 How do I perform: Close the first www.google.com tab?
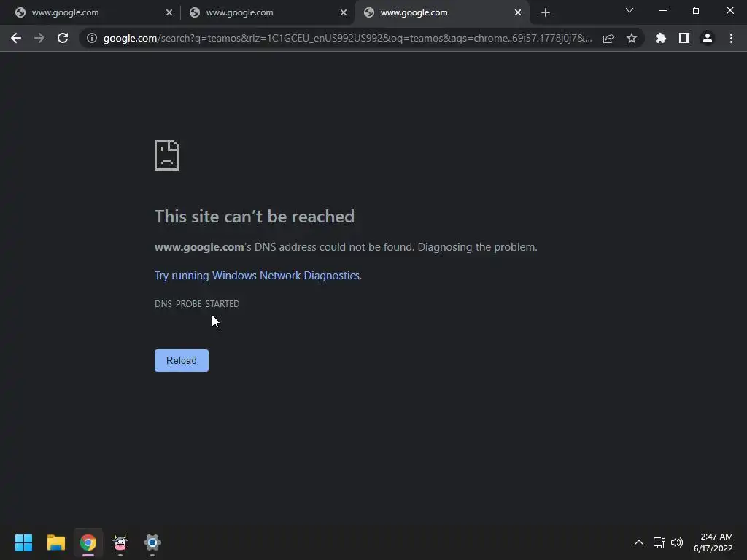169,12
